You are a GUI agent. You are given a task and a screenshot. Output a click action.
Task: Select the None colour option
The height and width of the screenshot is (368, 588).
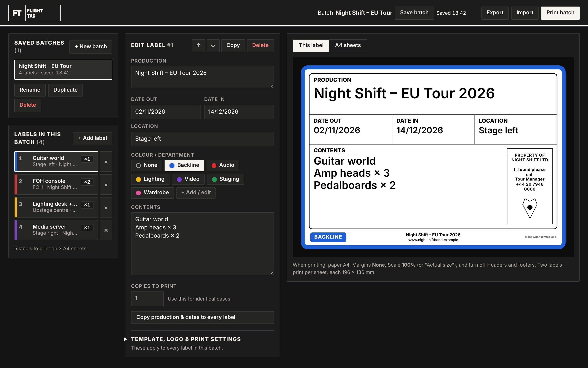[x=147, y=165]
